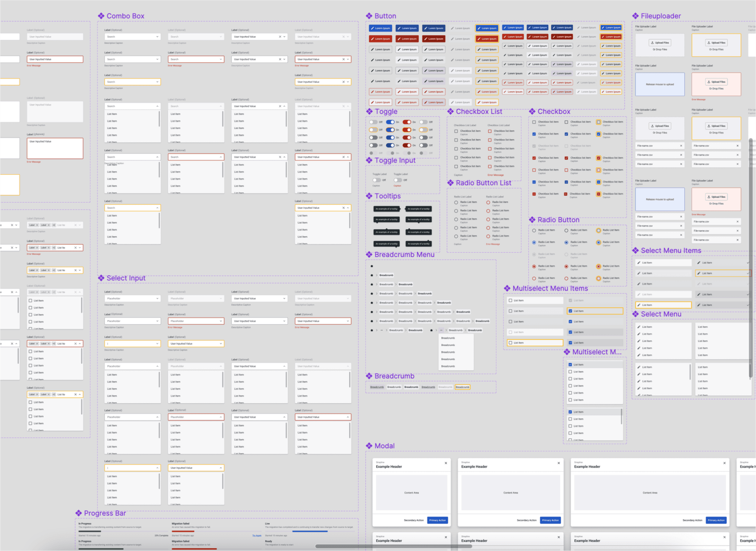Select the component icon beside the Fileuploader title

pyautogui.click(x=635, y=16)
